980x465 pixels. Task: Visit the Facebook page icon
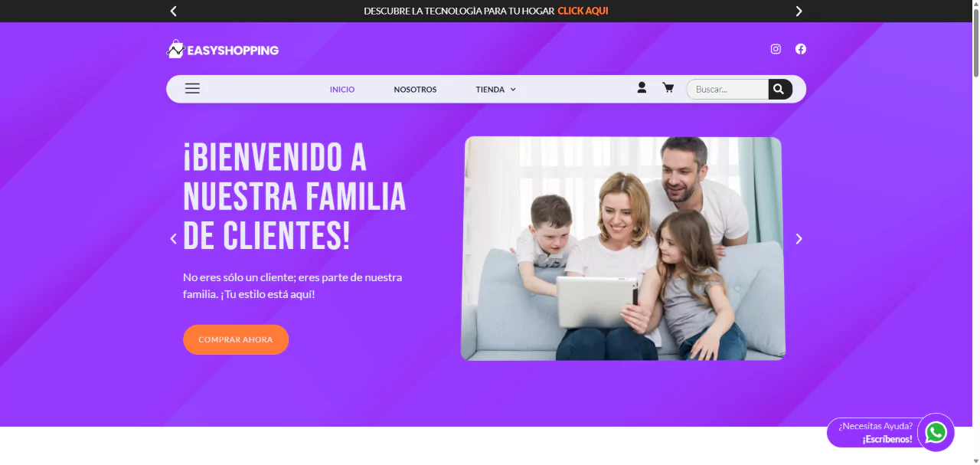click(x=801, y=49)
